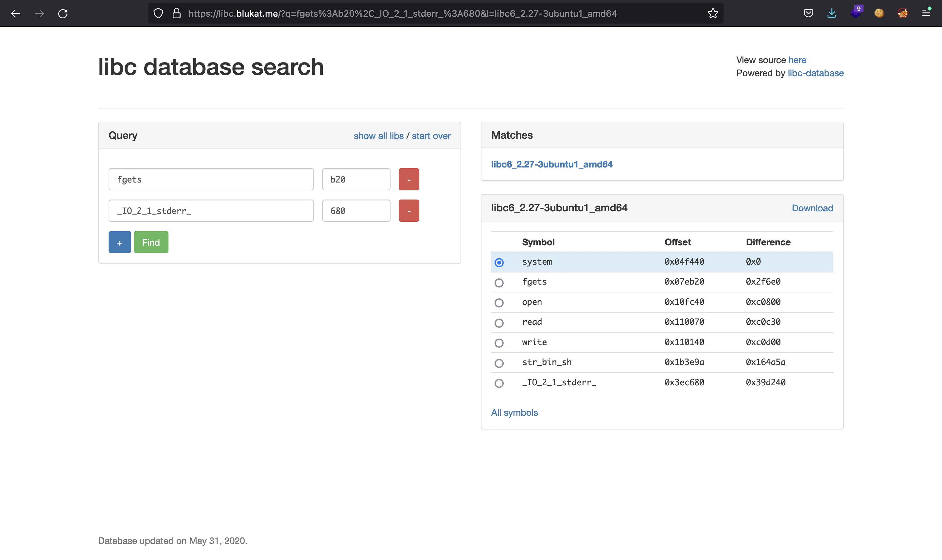The width and height of the screenshot is (942, 560).
Task: Click the _IO_2_1_stderr_ offset 0x3ec680
Action: click(684, 382)
